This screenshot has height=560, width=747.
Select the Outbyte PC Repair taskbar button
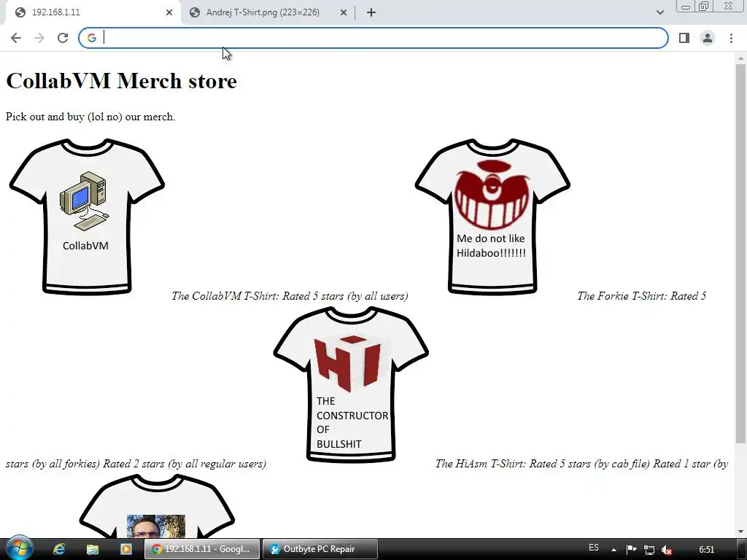coord(320,549)
